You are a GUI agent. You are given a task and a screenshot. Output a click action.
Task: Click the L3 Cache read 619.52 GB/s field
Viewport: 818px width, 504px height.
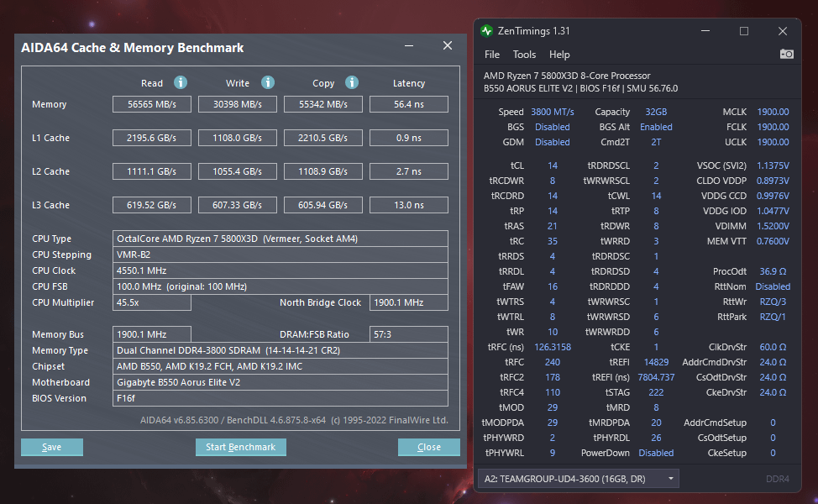tap(152, 205)
